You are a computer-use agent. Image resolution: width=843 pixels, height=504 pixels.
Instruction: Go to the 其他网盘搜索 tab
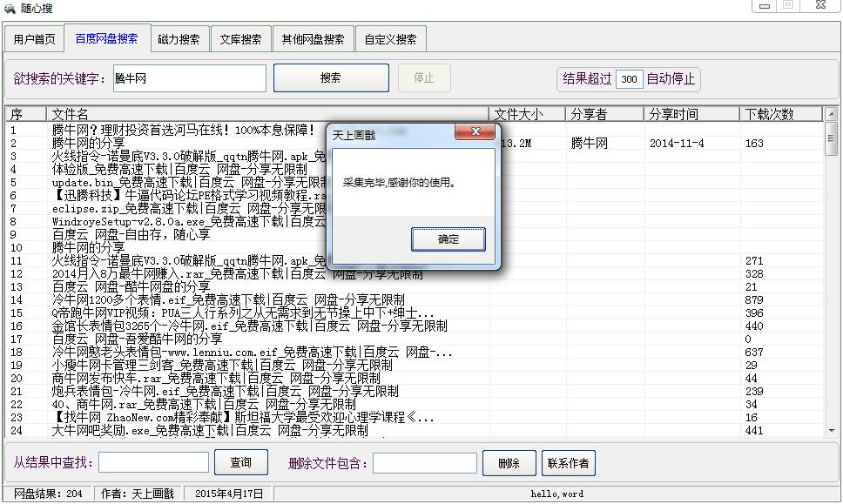[x=313, y=39]
